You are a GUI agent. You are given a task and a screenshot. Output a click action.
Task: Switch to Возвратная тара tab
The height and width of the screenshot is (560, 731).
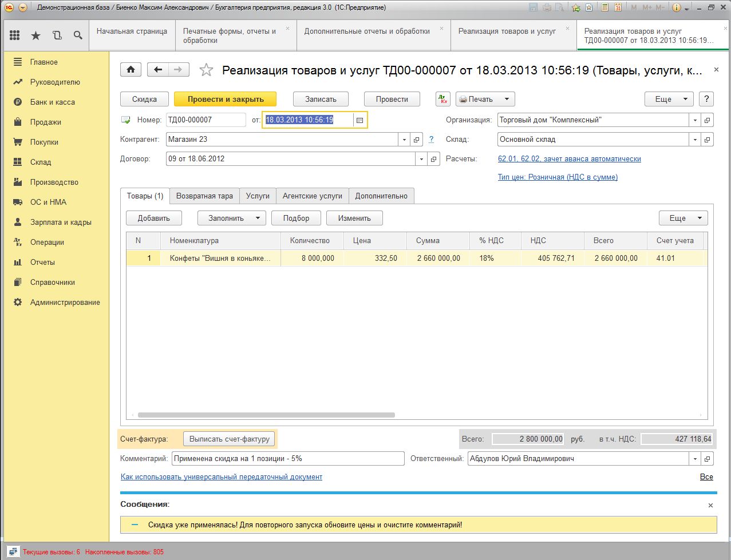point(204,196)
